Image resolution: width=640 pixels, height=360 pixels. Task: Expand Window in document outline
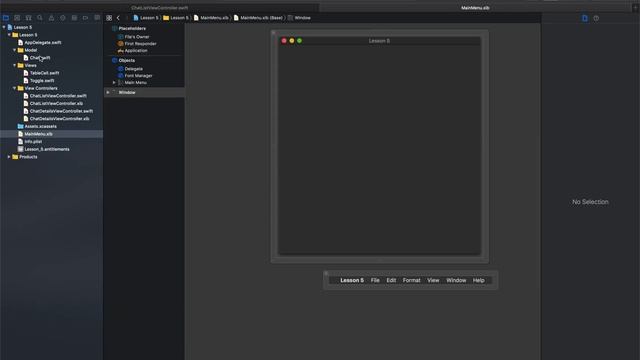coord(108,93)
